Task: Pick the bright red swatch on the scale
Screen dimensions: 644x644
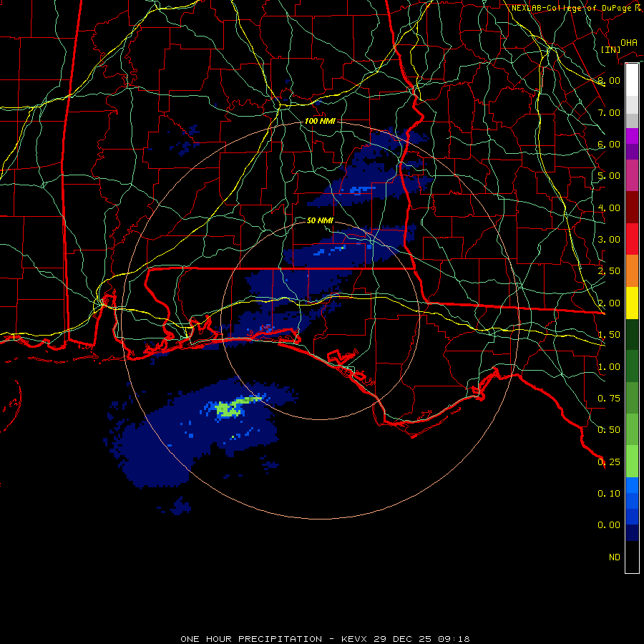Action: tap(632, 240)
